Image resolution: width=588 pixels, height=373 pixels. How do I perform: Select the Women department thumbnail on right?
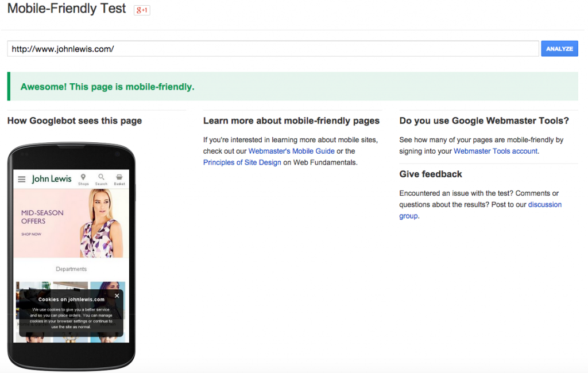pyautogui.click(x=108, y=285)
